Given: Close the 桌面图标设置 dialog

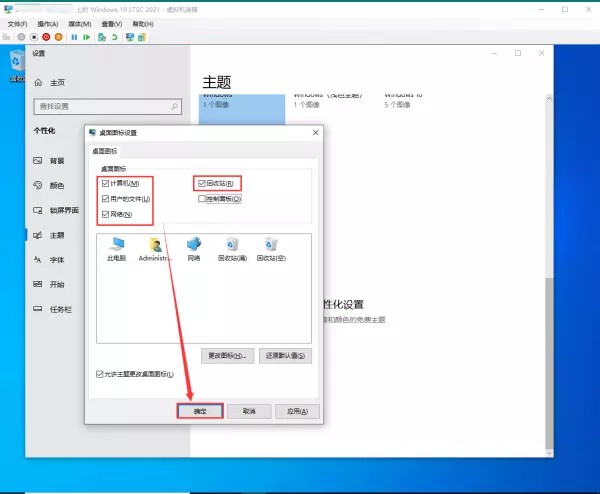Looking at the screenshot, I should [315, 132].
